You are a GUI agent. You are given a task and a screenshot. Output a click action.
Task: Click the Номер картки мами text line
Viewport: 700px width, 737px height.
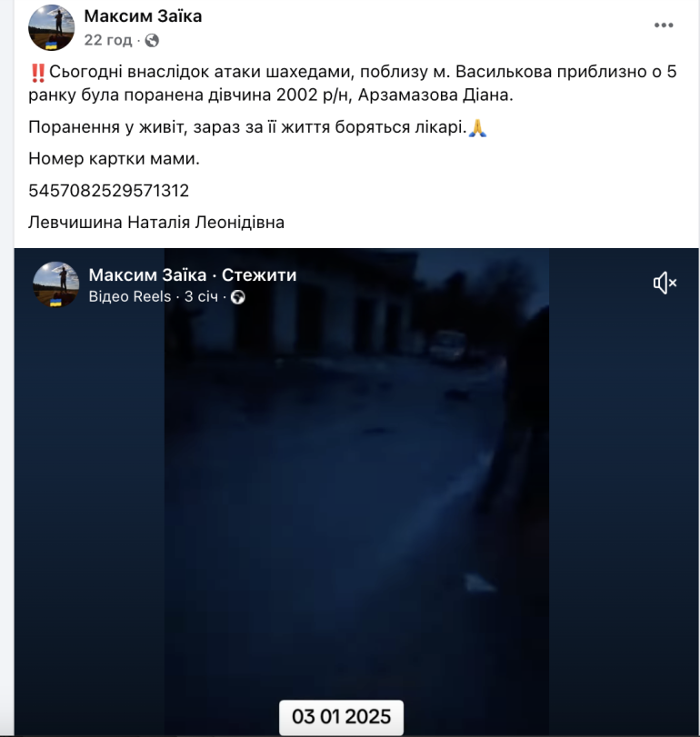click(x=115, y=159)
